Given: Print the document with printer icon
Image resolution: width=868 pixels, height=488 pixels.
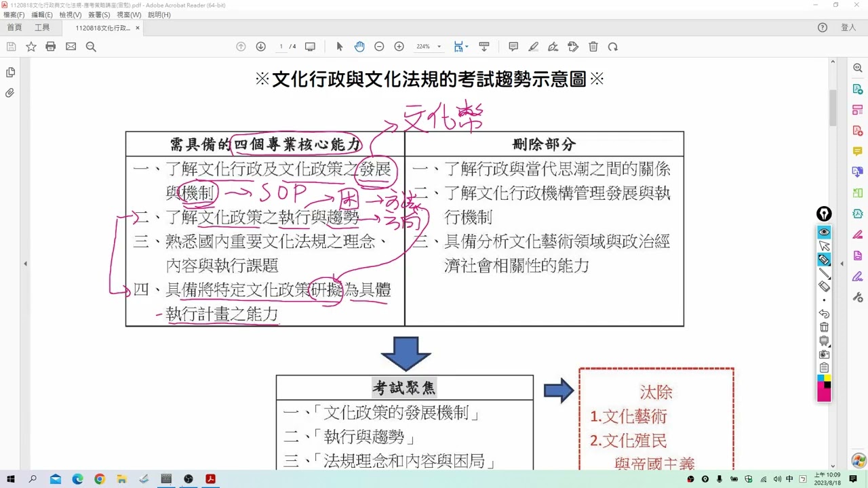Looking at the screenshot, I should pos(51,47).
